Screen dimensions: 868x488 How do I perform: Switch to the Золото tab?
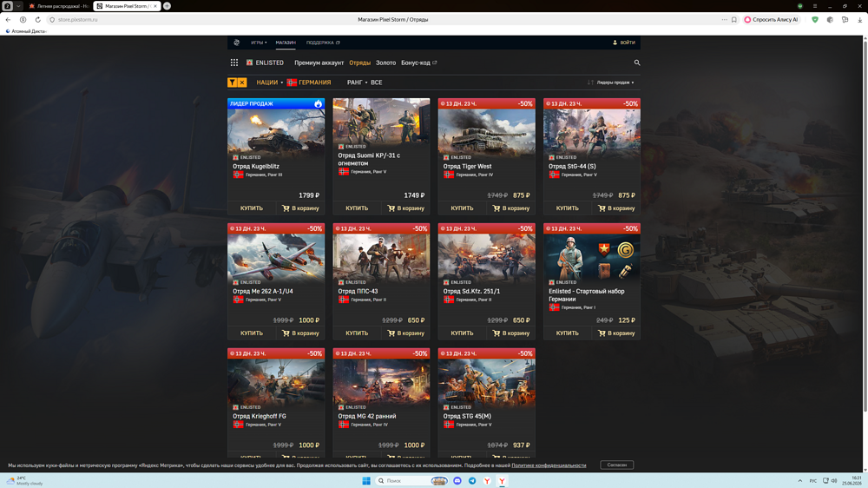tap(386, 63)
